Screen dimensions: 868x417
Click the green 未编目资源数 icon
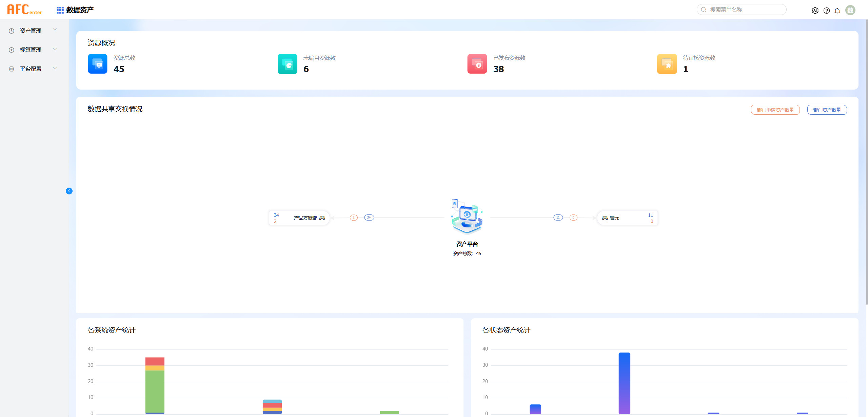point(287,64)
